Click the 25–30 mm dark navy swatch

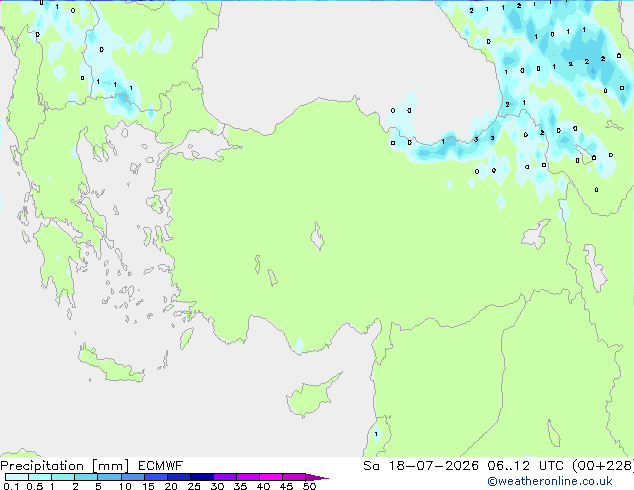point(201,477)
